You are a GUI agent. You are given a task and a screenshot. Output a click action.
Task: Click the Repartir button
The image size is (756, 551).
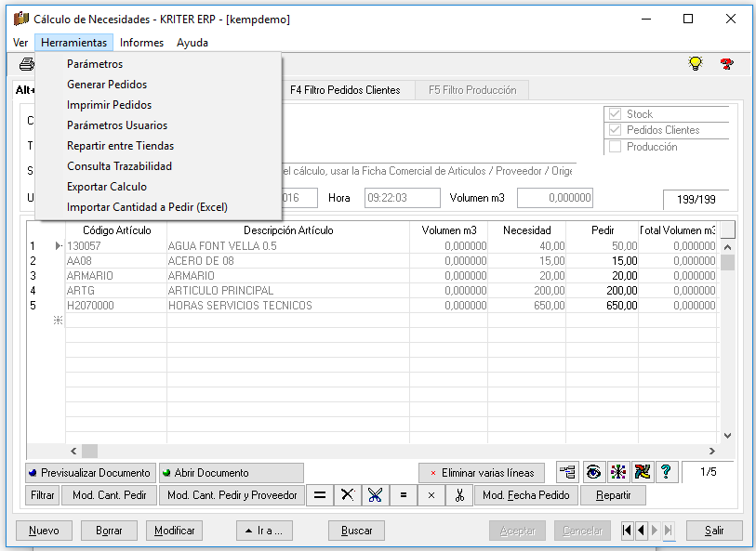tap(614, 495)
